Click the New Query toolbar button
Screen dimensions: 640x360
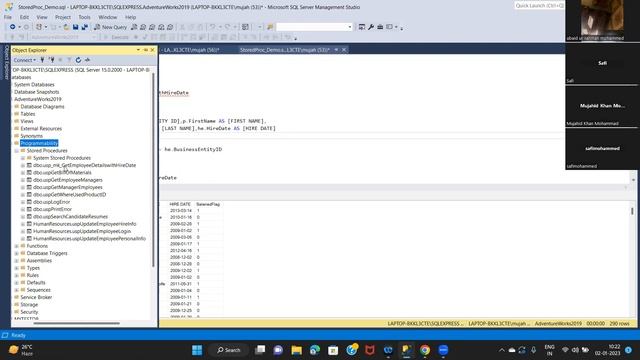(110, 27)
